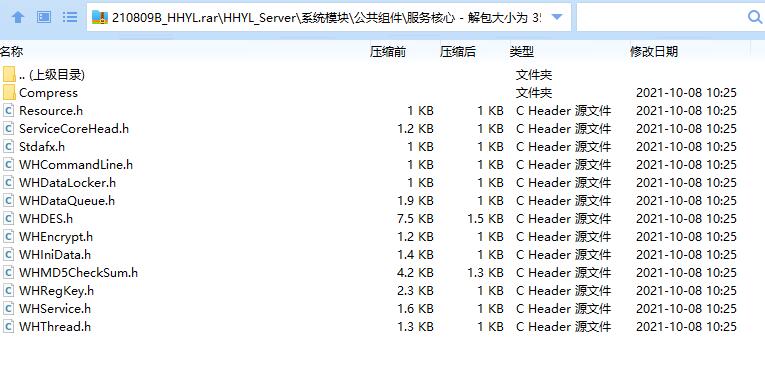Image resolution: width=765 pixels, height=382 pixels.
Task: Sort by the 类型 column header
Action: pos(522,52)
